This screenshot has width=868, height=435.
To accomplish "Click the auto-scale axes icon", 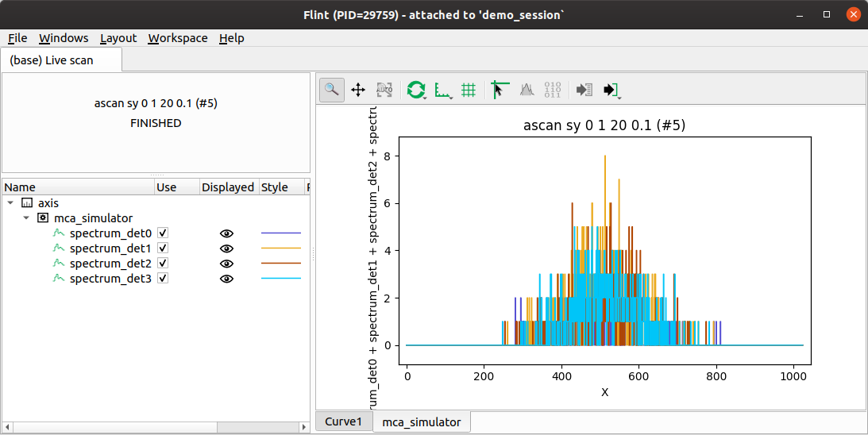I will click(x=384, y=90).
